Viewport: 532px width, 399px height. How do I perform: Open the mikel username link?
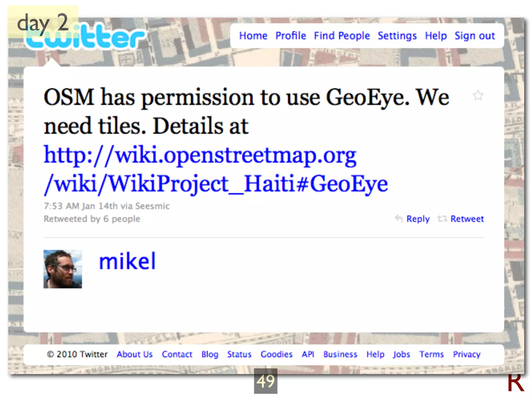click(127, 261)
